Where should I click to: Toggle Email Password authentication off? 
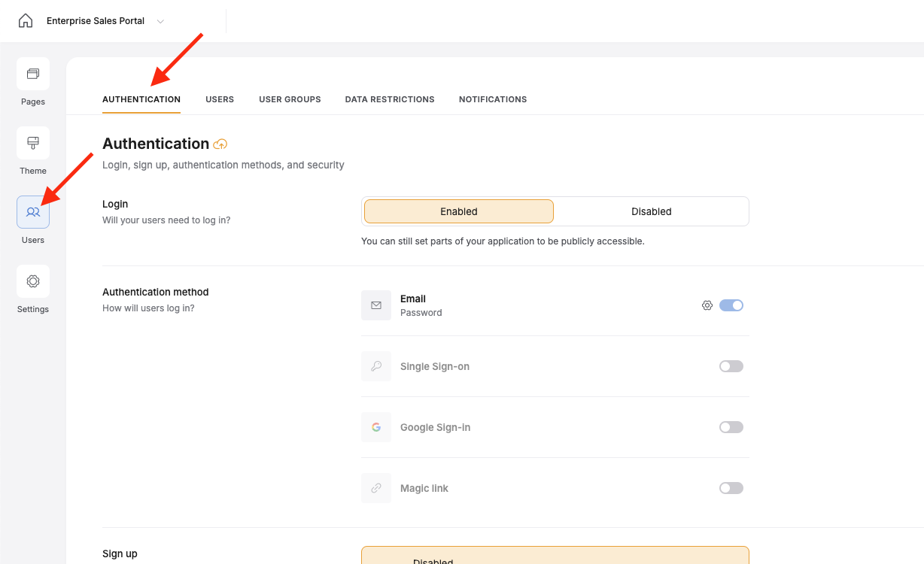(731, 305)
